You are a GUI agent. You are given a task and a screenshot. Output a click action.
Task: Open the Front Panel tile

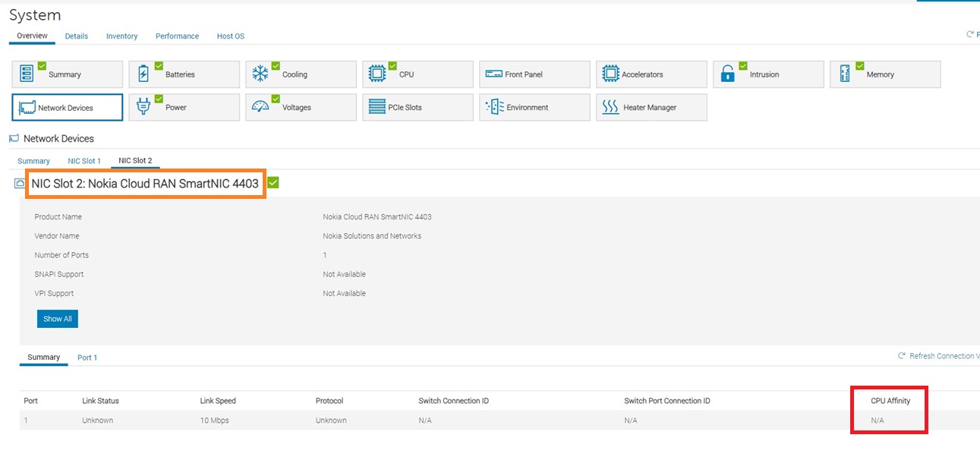[x=534, y=74]
